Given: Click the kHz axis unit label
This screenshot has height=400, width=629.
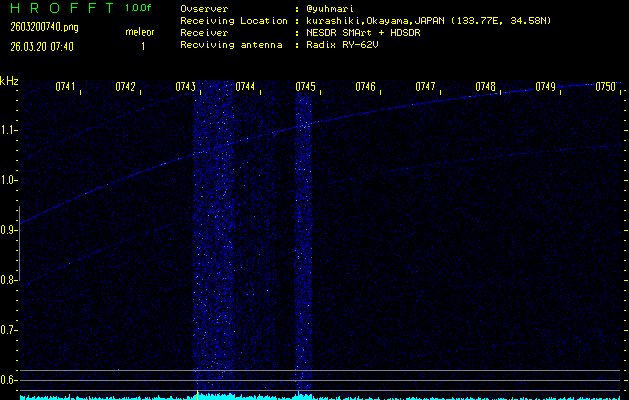Looking at the screenshot, I should point(9,81).
